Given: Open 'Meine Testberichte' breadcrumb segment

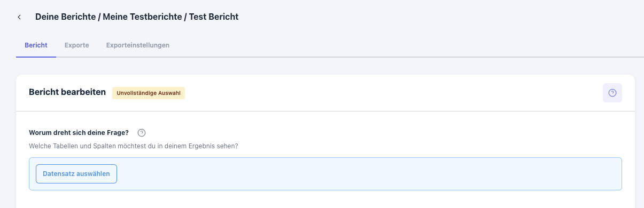Looking at the screenshot, I should coord(141,17).
